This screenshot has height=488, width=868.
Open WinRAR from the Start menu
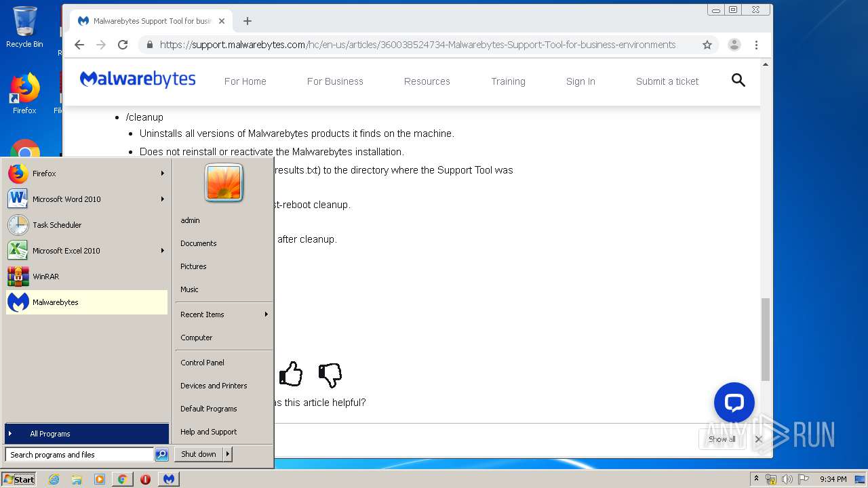[86, 277]
